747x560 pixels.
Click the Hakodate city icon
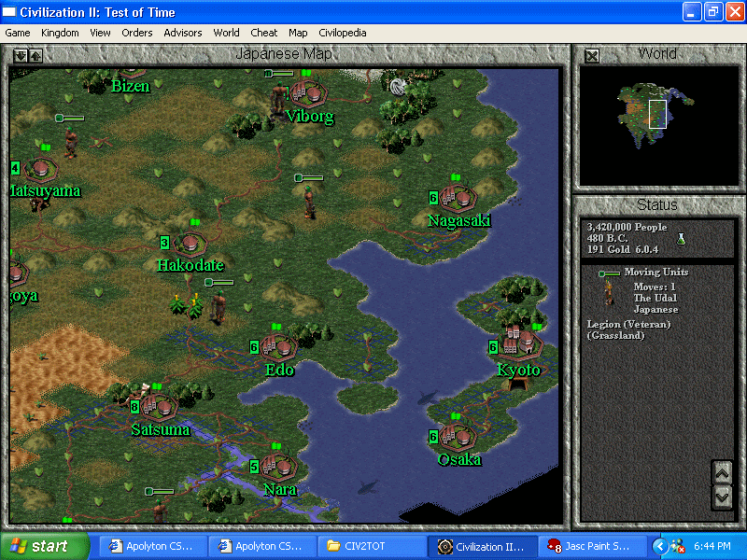190,244
